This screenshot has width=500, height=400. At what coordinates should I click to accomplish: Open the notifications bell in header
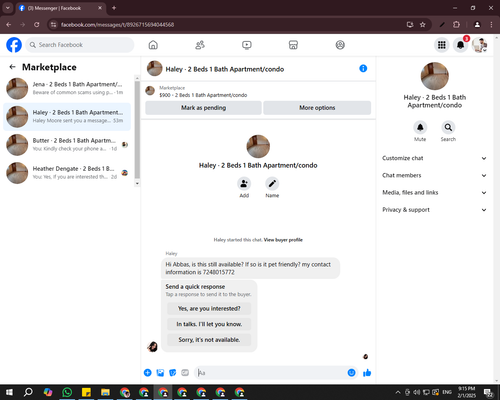pyautogui.click(x=460, y=45)
